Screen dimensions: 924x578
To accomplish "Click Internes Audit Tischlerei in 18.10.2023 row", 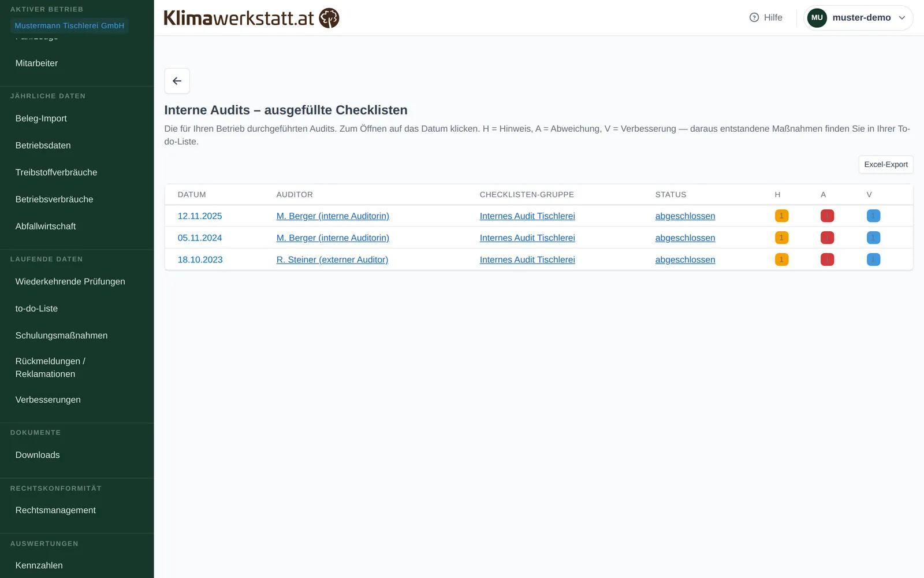I will tap(527, 260).
